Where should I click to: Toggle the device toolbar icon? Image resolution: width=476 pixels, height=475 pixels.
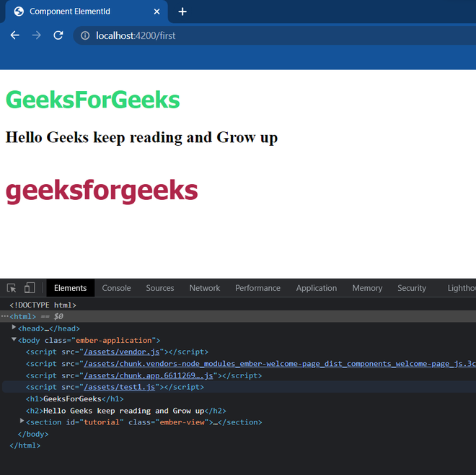coord(30,288)
